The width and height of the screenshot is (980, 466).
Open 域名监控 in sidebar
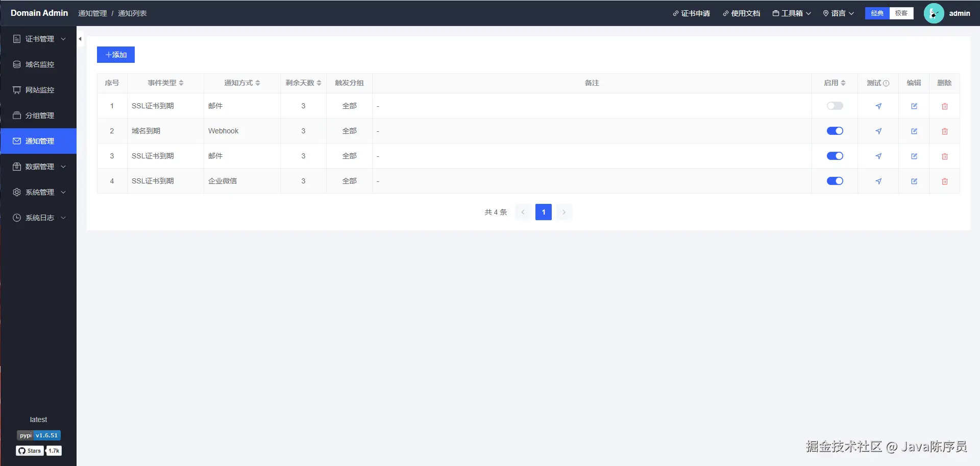[x=39, y=64]
